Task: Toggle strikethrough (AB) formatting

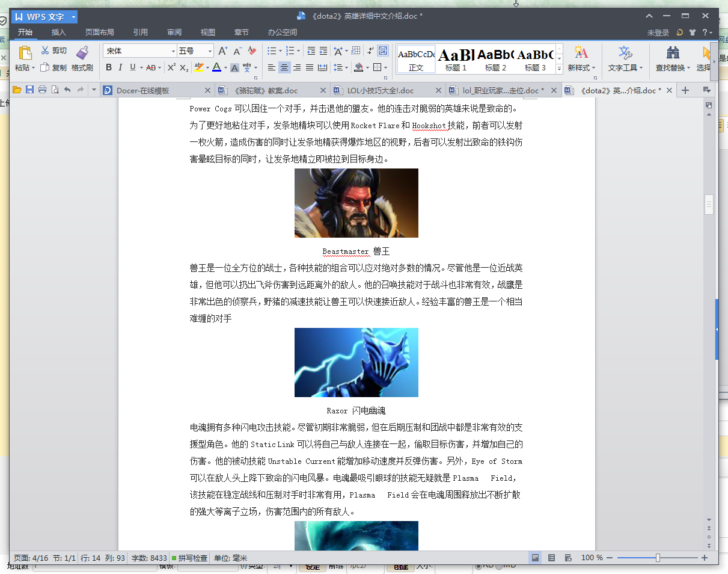Action: coord(150,67)
